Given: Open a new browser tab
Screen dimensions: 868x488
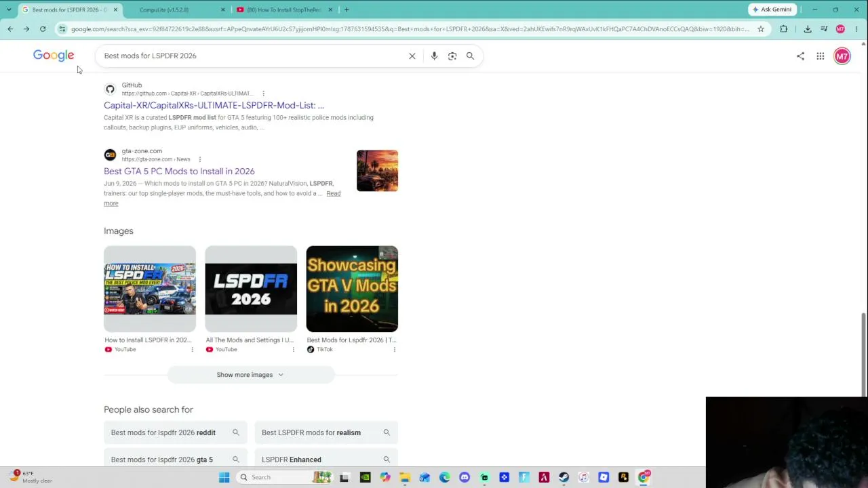Looking at the screenshot, I should pos(347,9).
